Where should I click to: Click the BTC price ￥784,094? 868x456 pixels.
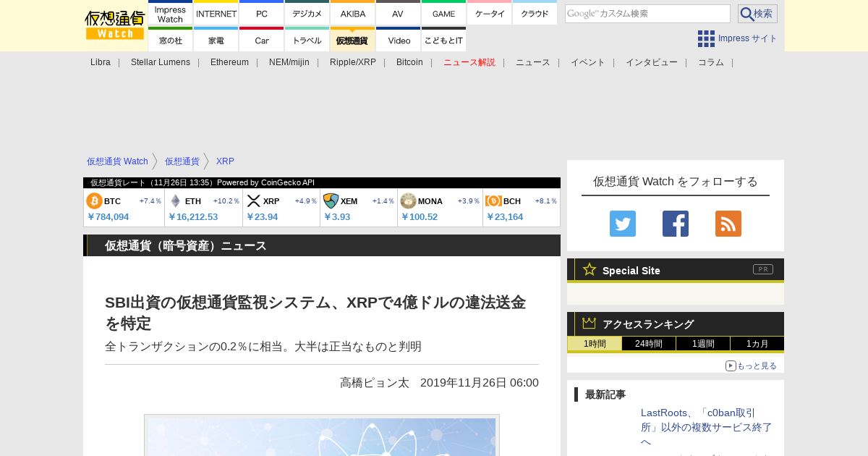tap(108, 216)
